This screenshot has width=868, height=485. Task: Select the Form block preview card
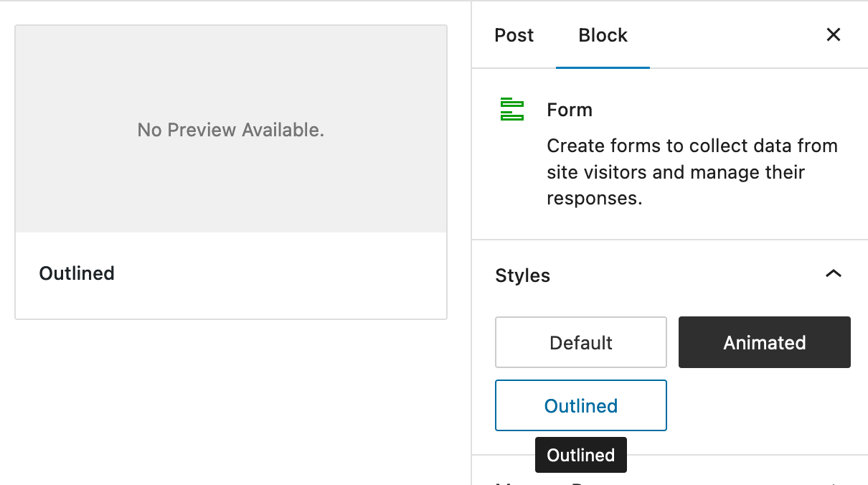click(230, 171)
